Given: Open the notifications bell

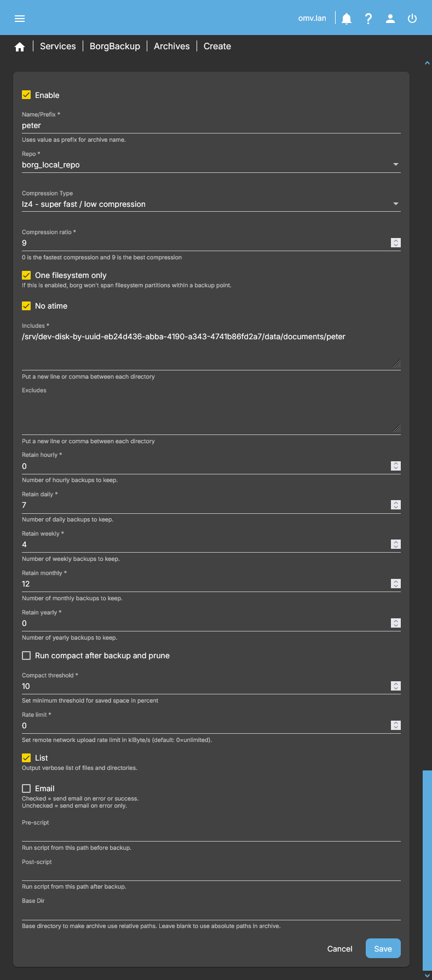Looking at the screenshot, I should click(347, 19).
